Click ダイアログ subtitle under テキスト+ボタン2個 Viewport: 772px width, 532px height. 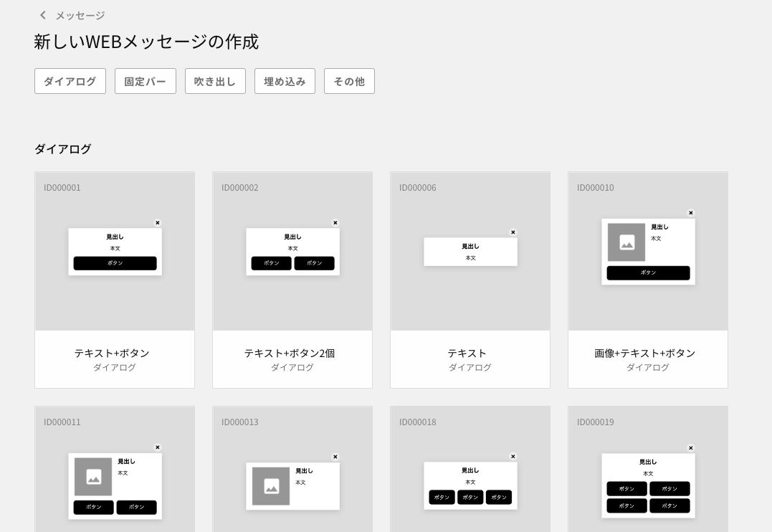point(292,368)
